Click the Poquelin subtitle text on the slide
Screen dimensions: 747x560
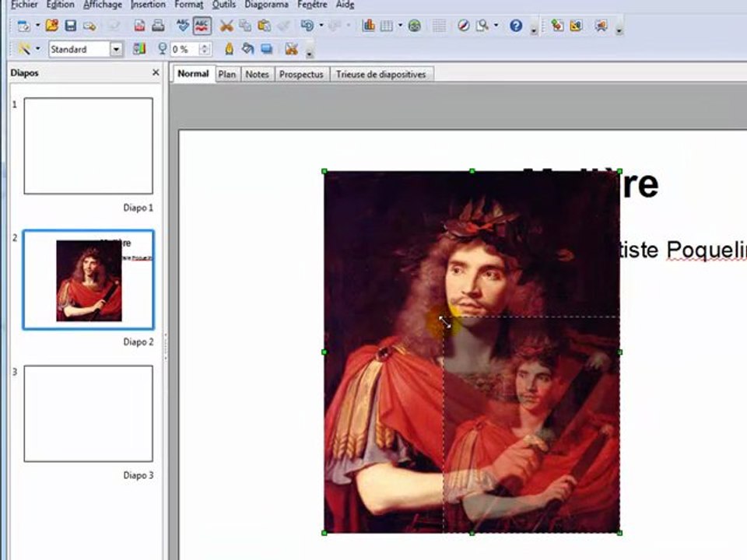point(707,250)
